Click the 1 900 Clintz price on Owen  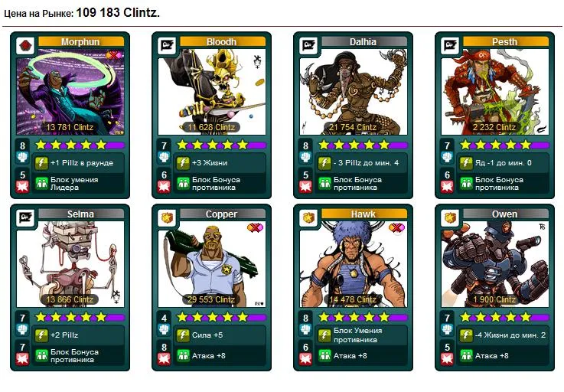[494, 299]
